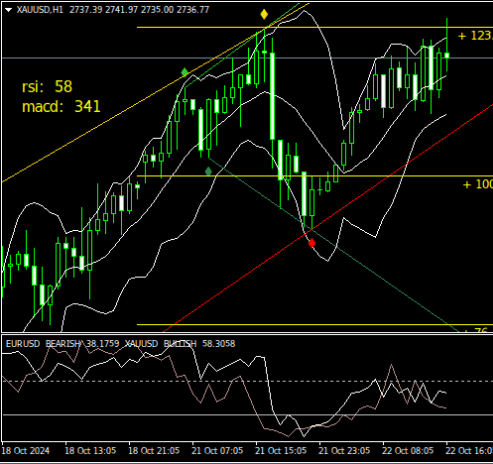
Task: Click the red diamond marker at low
Action: click(x=312, y=243)
